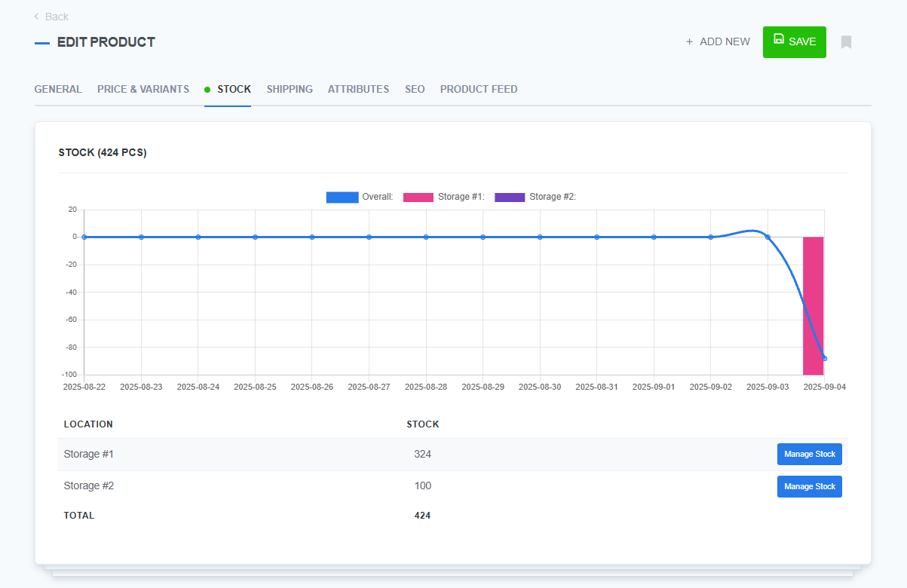Open the Shipping tab
The height and width of the screenshot is (588, 907).
coord(290,89)
